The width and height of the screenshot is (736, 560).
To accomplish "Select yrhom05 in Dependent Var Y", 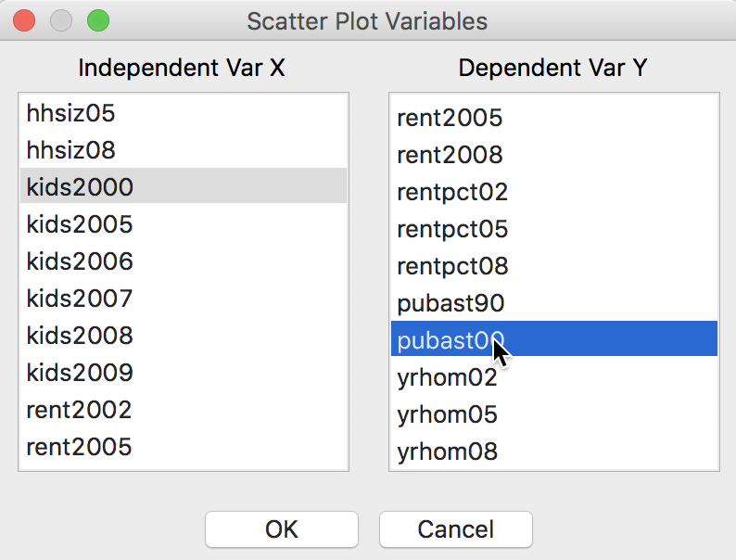I will coord(554,414).
